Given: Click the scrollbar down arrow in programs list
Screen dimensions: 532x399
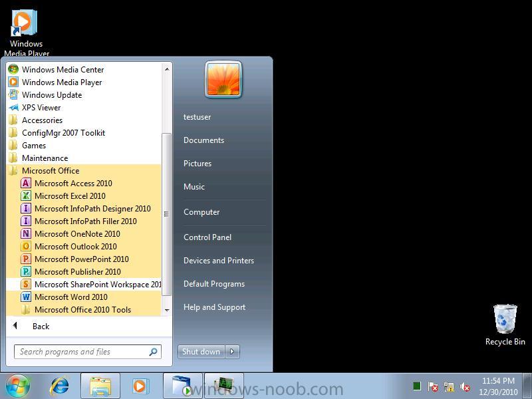Looking at the screenshot, I should [x=167, y=310].
